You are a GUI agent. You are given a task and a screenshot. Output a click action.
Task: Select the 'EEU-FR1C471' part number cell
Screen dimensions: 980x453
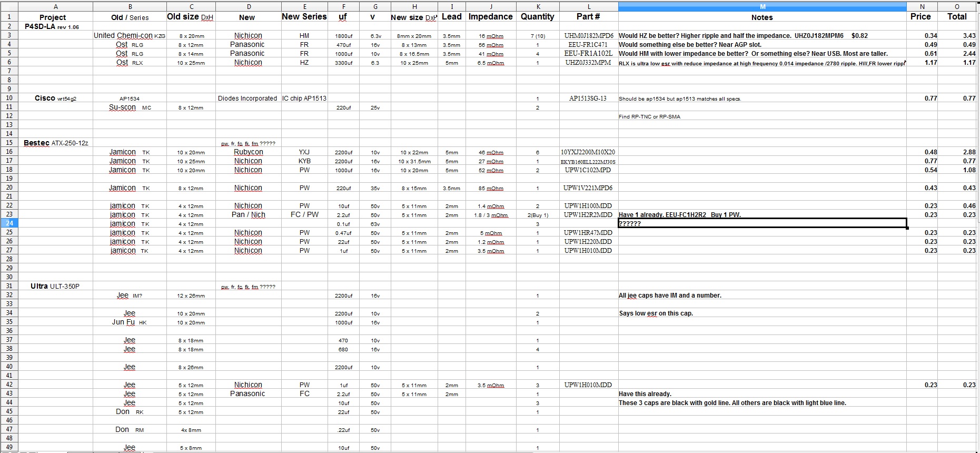588,45
